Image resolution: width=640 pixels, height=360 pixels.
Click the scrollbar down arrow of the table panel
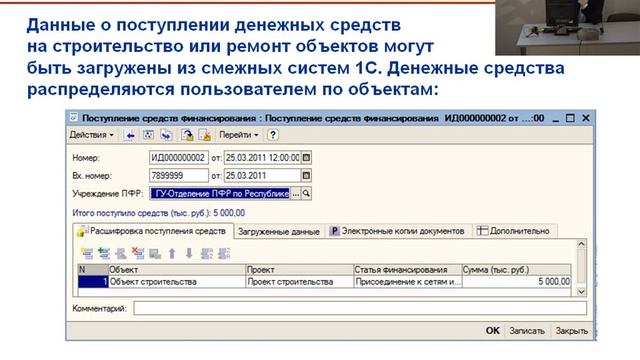point(582,291)
